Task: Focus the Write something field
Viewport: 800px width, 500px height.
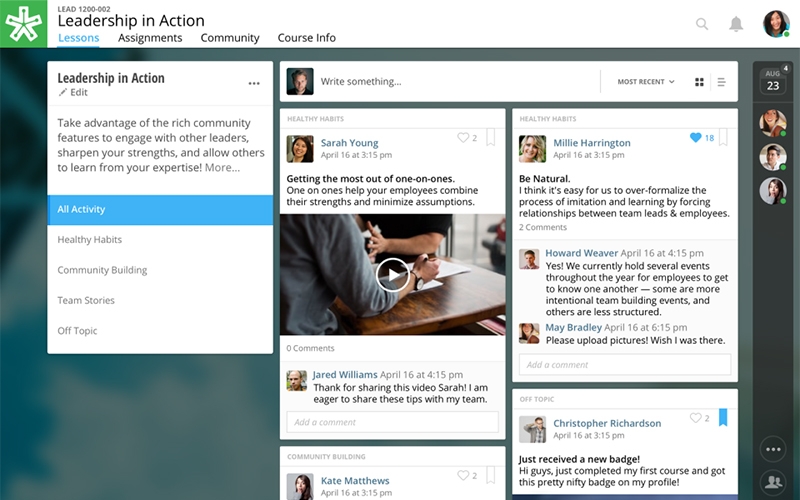Action: [x=457, y=82]
